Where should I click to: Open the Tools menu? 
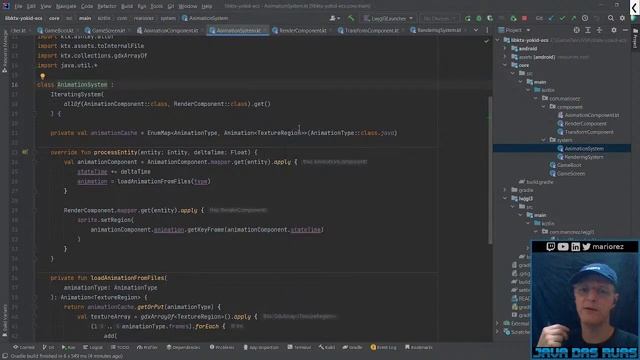click(x=156, y=7)
